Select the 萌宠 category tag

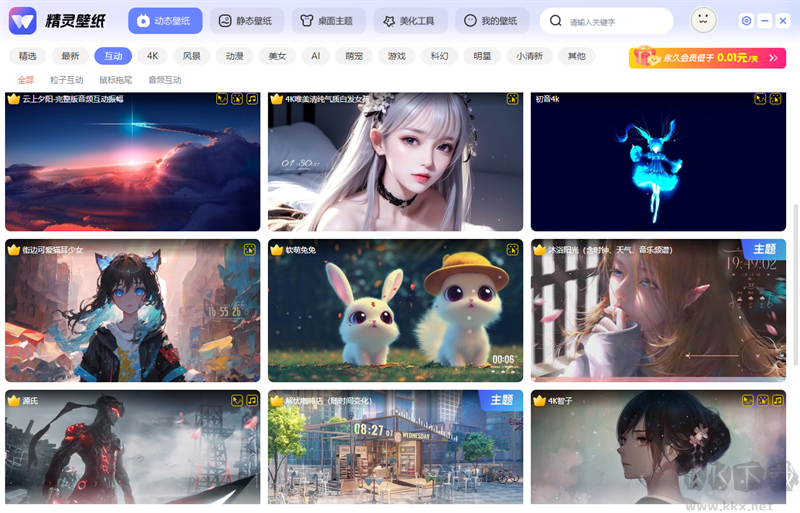(x=354, y=56)
